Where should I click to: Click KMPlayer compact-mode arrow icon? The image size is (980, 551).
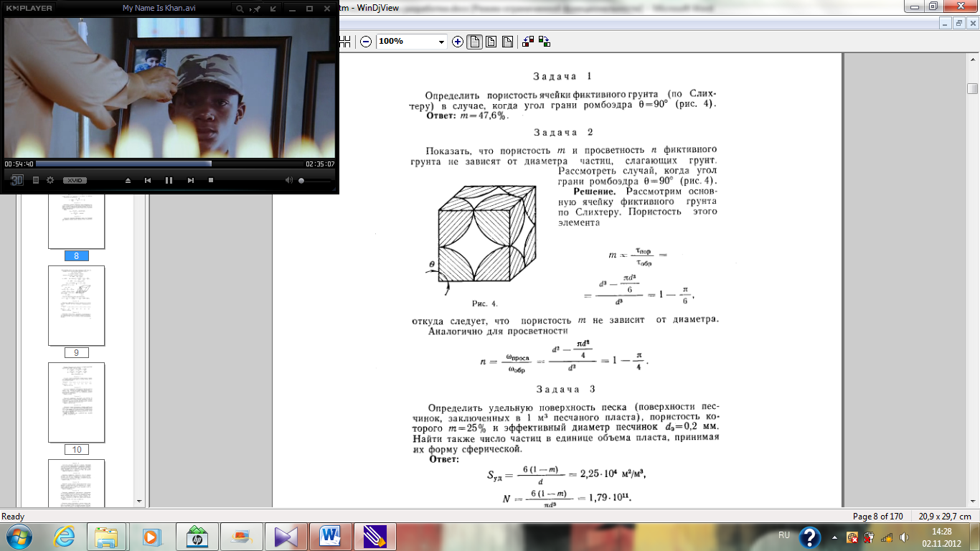coord(273,9)
